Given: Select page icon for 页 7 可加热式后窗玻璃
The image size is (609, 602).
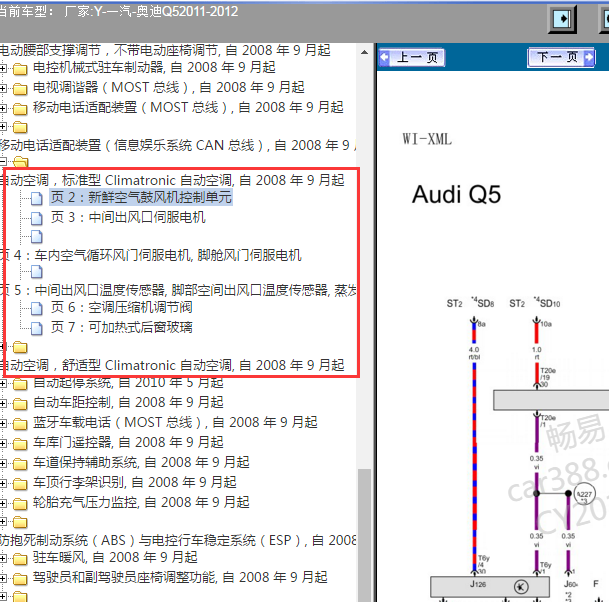Looking at the screenshot, I should [37, 329].
